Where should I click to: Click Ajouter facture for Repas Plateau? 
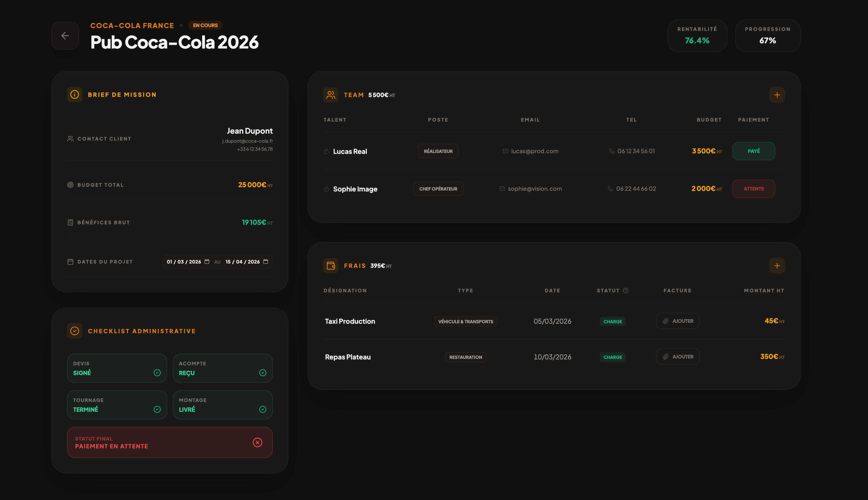[x=678, y=357]
